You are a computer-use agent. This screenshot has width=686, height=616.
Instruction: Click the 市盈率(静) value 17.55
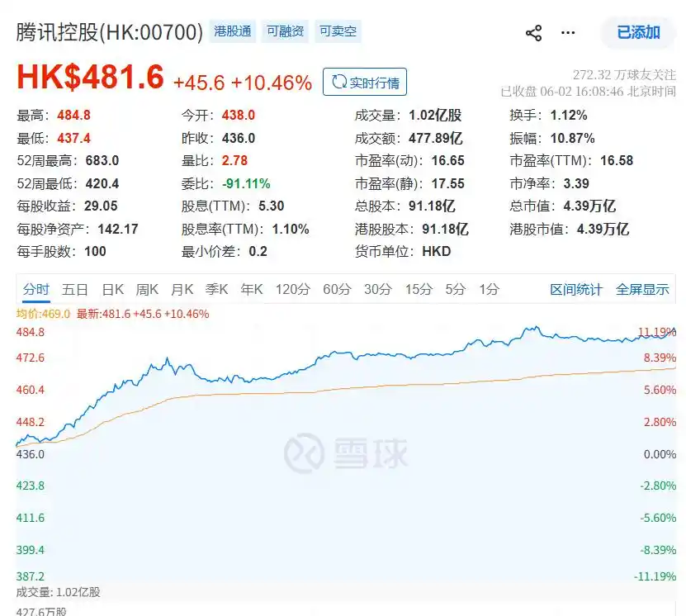[x=448, y=183]
